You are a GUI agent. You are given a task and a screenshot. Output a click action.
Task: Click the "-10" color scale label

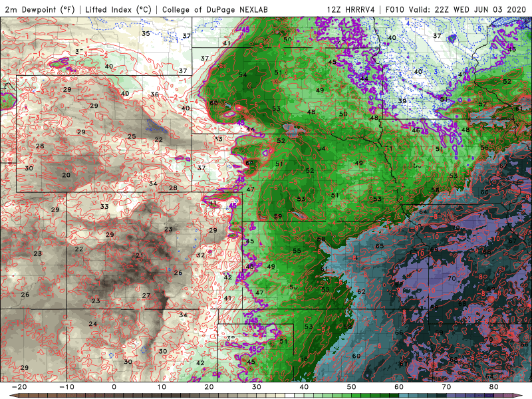tap(66, 387)
